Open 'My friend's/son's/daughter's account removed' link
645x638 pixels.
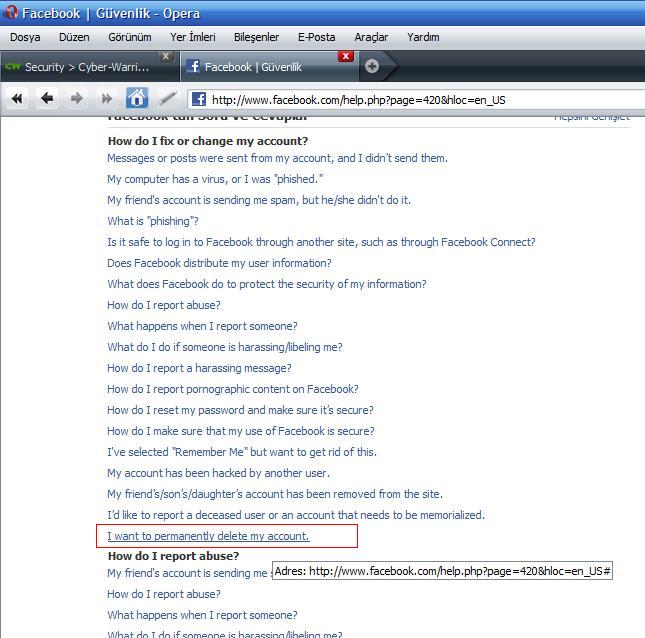point(275,494)
